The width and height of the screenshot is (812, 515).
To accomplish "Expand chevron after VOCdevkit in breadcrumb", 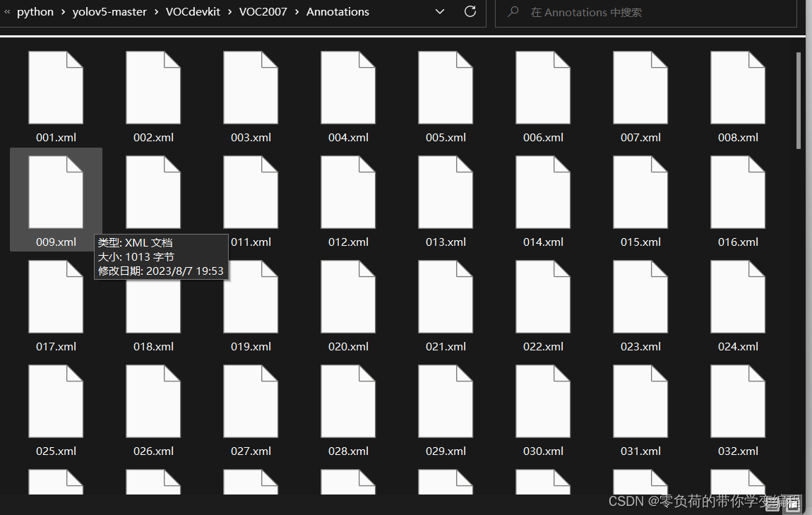I will point(229,12).
